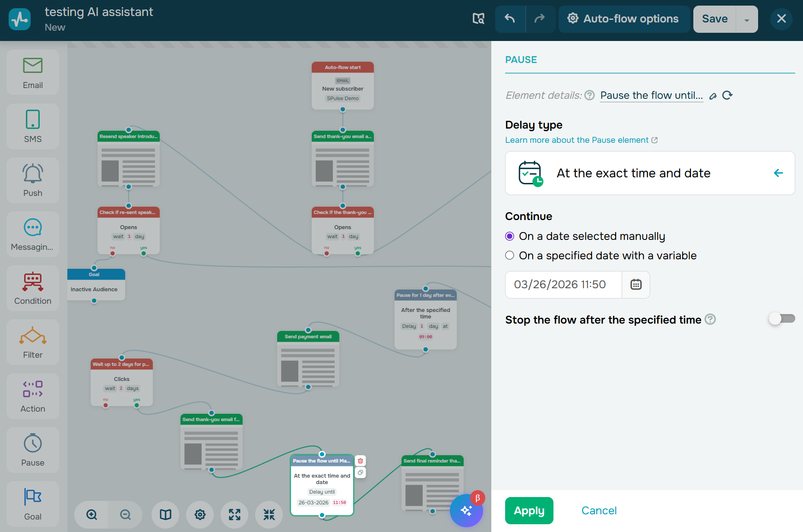Zoom out on the canvas
Screen dimensions: 803x532
click(125, 514)
